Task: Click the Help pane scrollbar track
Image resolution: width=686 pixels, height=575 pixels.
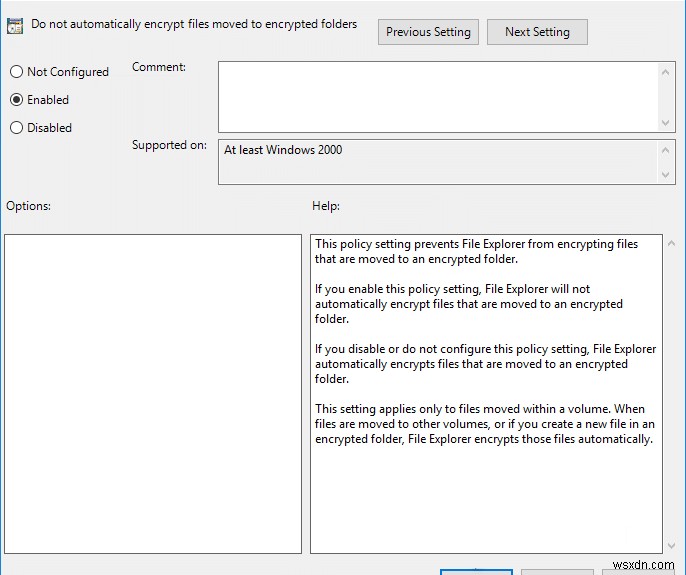Action: click(x=670, y=400)
